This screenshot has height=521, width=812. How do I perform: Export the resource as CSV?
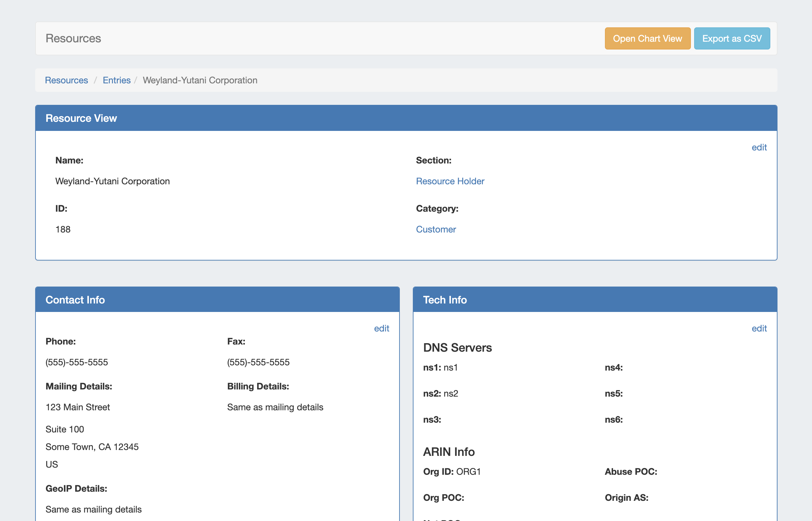coord(732,38)
